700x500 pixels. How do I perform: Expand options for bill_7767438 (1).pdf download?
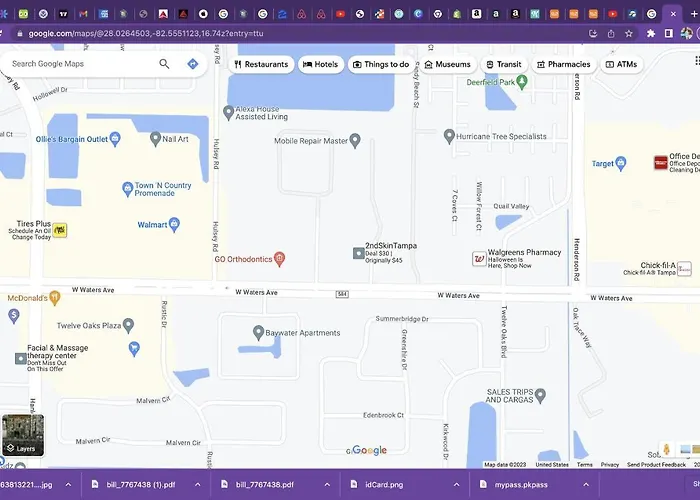[198, 484]
